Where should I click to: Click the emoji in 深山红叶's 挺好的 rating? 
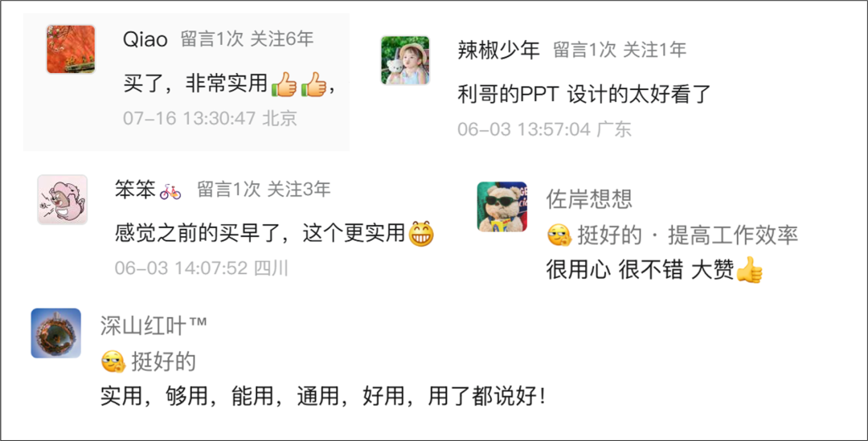click(x=113, y=362)
